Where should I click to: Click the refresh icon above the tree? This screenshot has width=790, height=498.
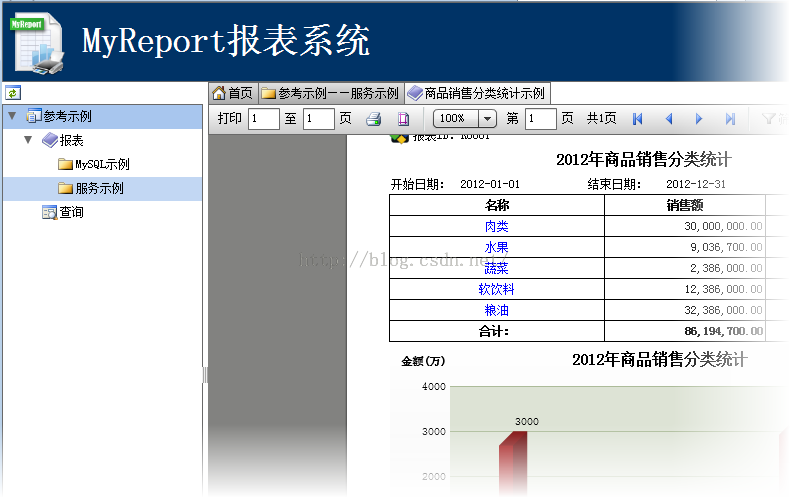13,93
